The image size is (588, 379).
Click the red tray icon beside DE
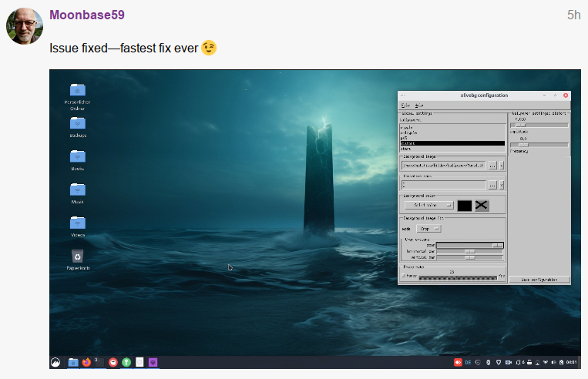click(x=458, y=363)
